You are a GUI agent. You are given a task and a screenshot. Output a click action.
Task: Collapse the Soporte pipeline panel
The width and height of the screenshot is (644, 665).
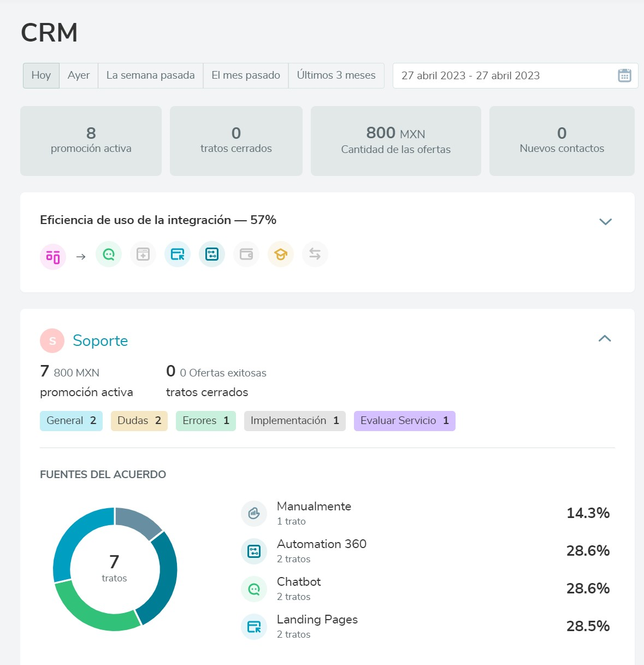click(605, 339)
